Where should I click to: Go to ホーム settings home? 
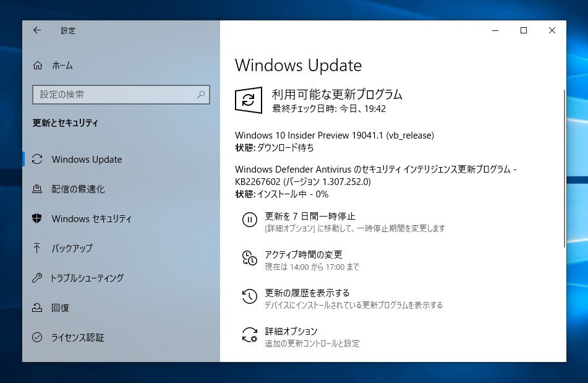62,66
